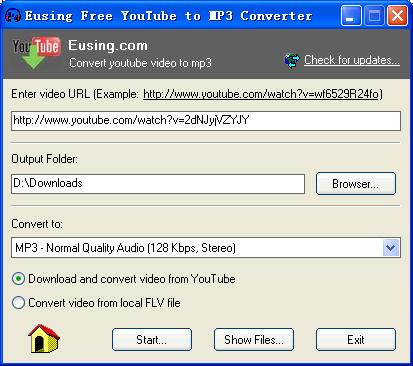Click the Eusing.com header title text
413x366 pixels.
pos(108,46)
